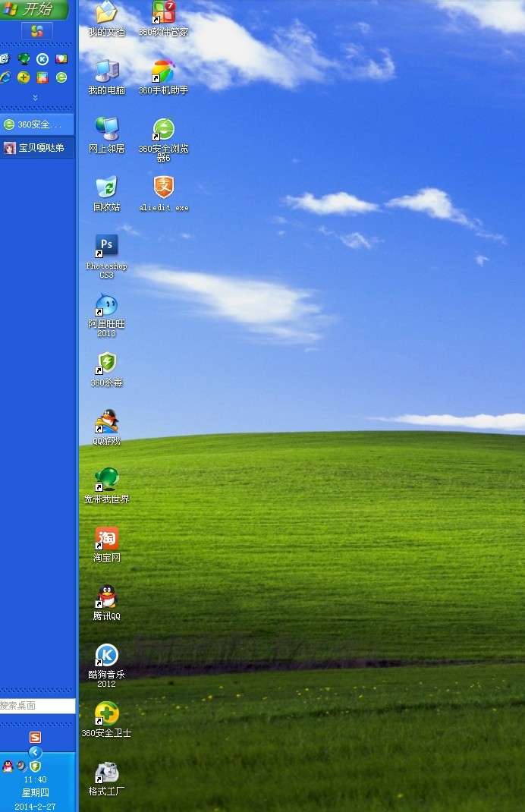This screenshot has width=525, height=812.
Task: Click the colorful shield quick launch icon
Action: click(x=61, y=59)
